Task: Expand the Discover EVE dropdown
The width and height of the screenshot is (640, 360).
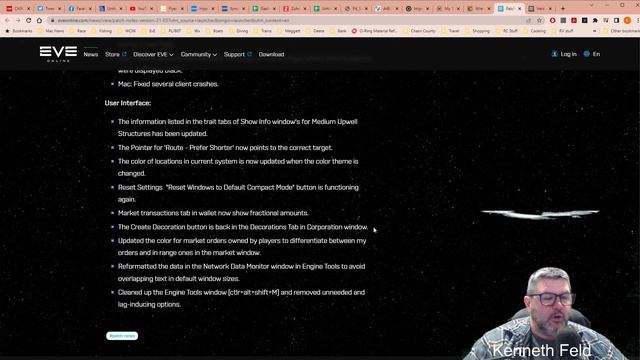Action: click(153, 54)
